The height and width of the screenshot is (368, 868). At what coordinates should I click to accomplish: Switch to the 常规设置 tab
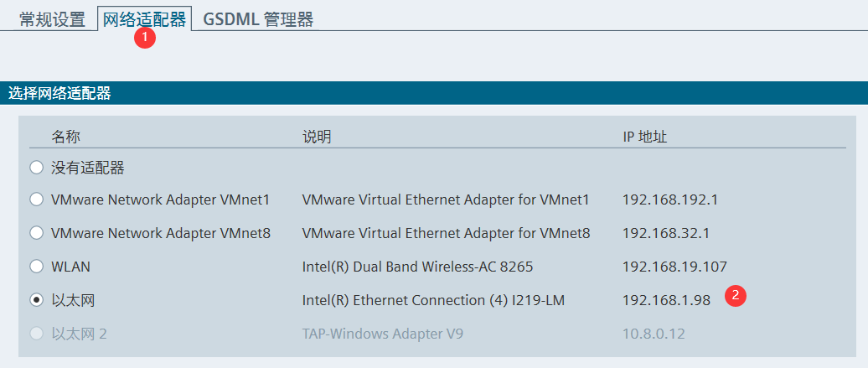tap(52, 19)
